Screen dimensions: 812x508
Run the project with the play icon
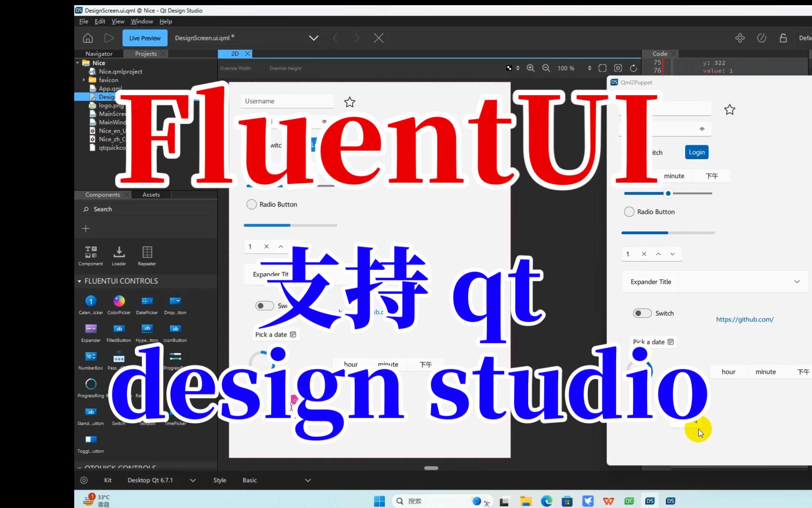point(109,38)
